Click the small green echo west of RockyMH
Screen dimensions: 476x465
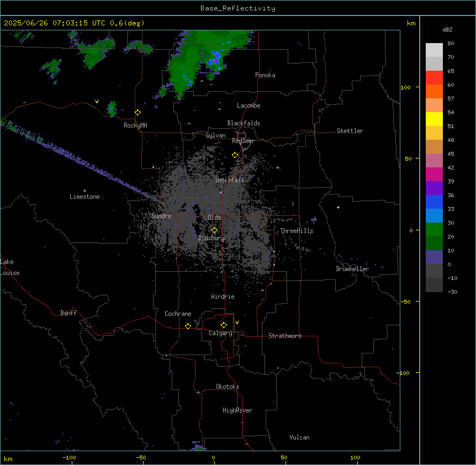tap(112, 109)
